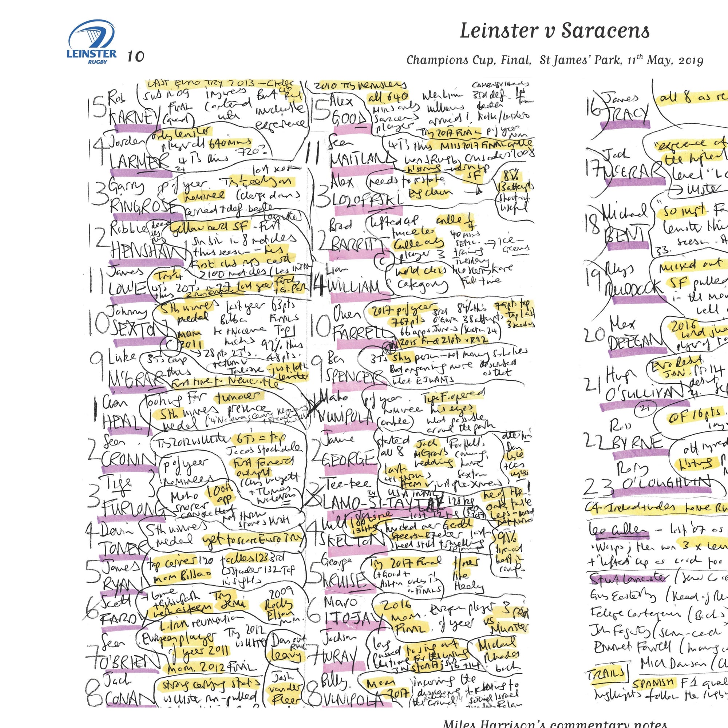Select the page number 10

(x=136, y=56)
